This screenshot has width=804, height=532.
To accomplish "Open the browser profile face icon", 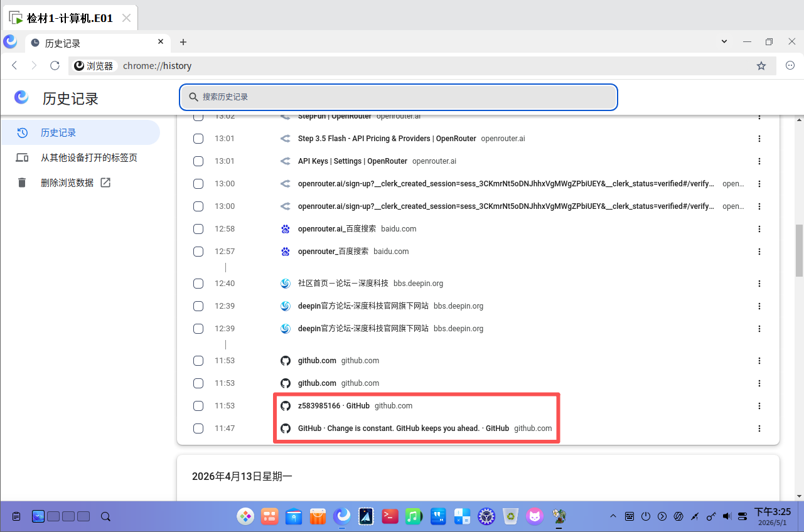I will pos(790,66).
